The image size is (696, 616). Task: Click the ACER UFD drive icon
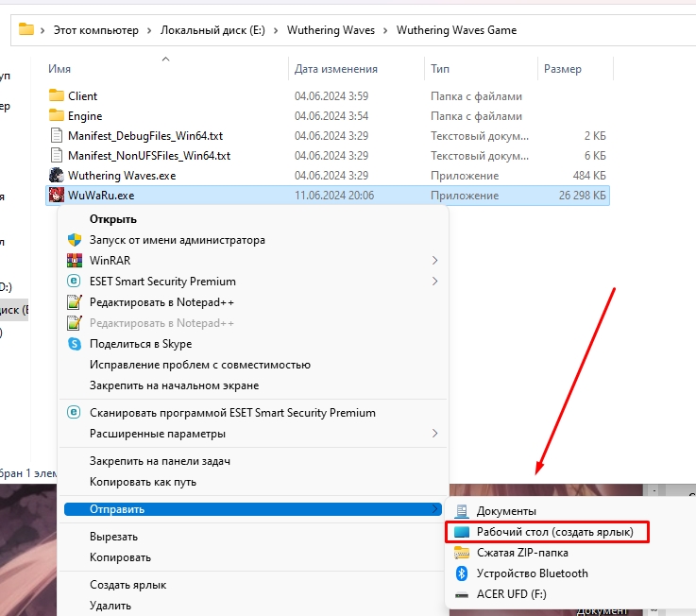pyautogui.click(x=462, y=594)
